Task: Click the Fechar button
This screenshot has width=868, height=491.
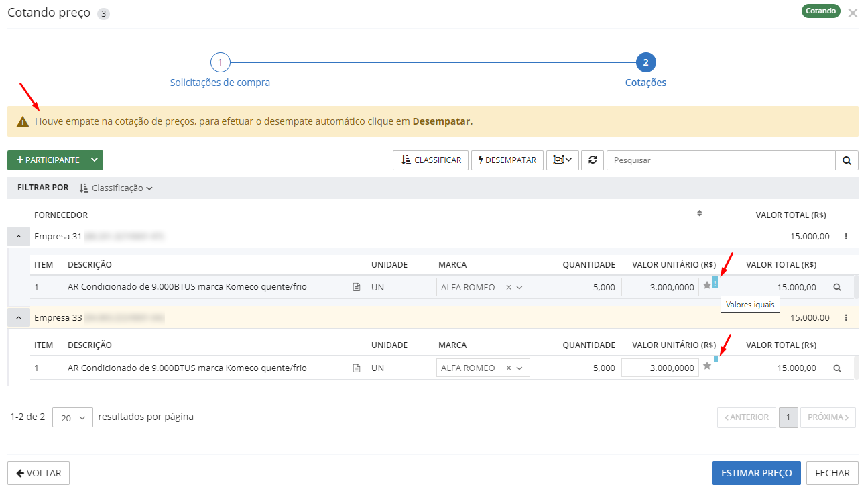Action: pos(832,473)
